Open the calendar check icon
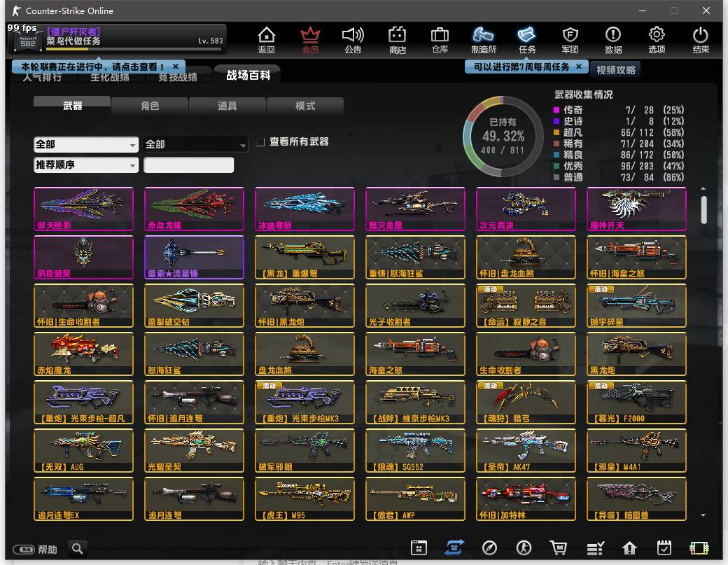 click(x=664, y=547)
